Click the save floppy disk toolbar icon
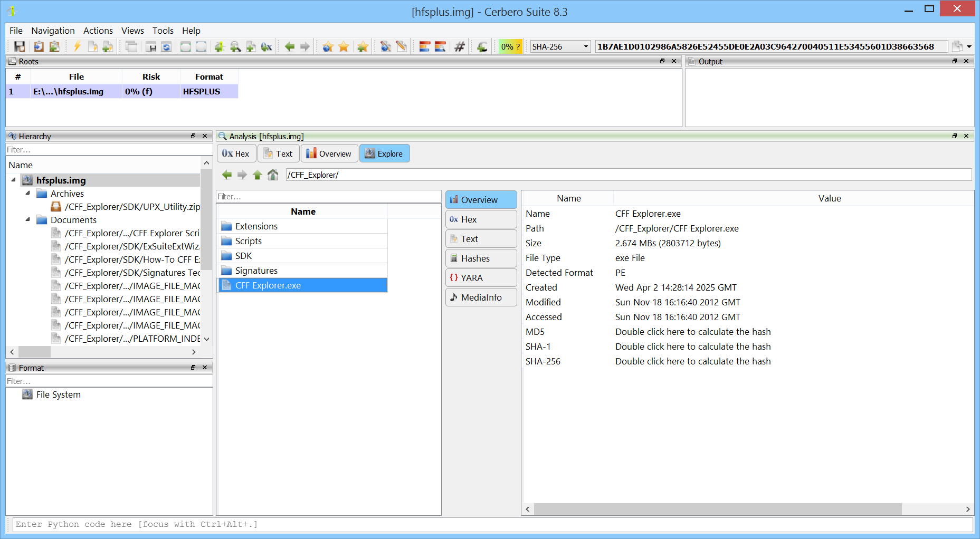This screenshot has height=539, width=980. click(x=20, y=46)
